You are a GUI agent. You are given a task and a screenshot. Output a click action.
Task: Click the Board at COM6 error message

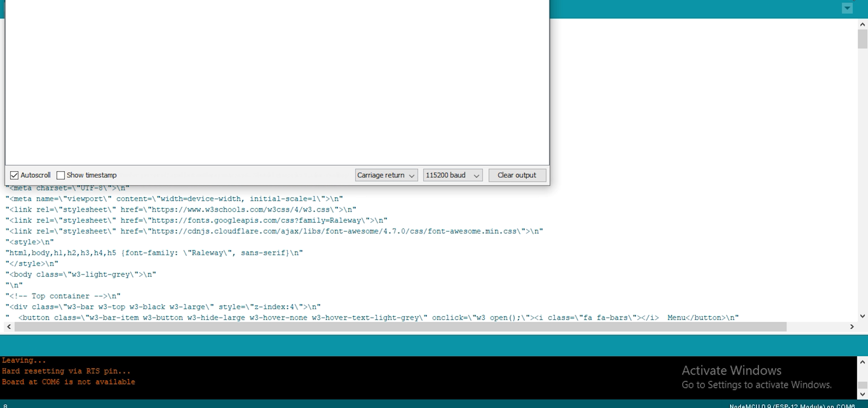pyautogui.click(x=69, y=382)
